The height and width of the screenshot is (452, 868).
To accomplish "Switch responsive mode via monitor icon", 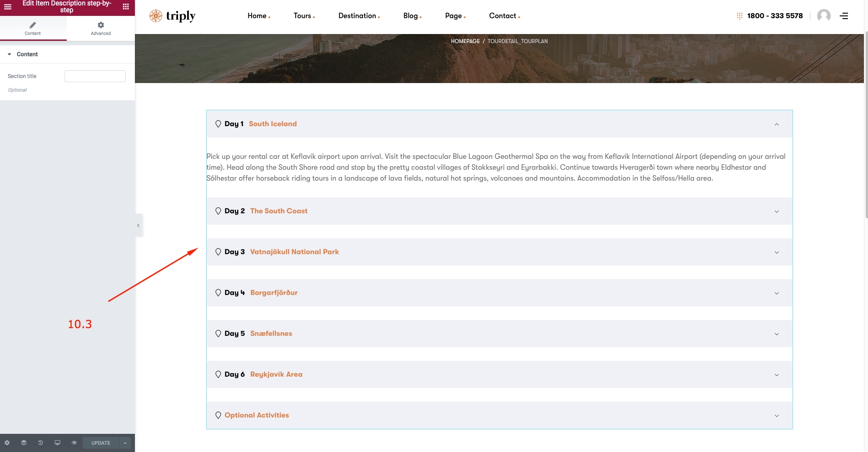I will tap(57, 443).
